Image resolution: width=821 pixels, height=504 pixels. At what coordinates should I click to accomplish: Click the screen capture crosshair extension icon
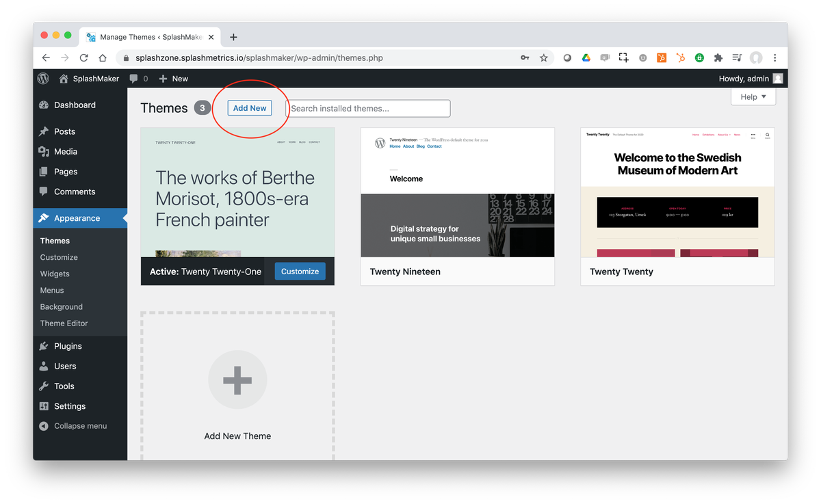click(x=623, y=58)
